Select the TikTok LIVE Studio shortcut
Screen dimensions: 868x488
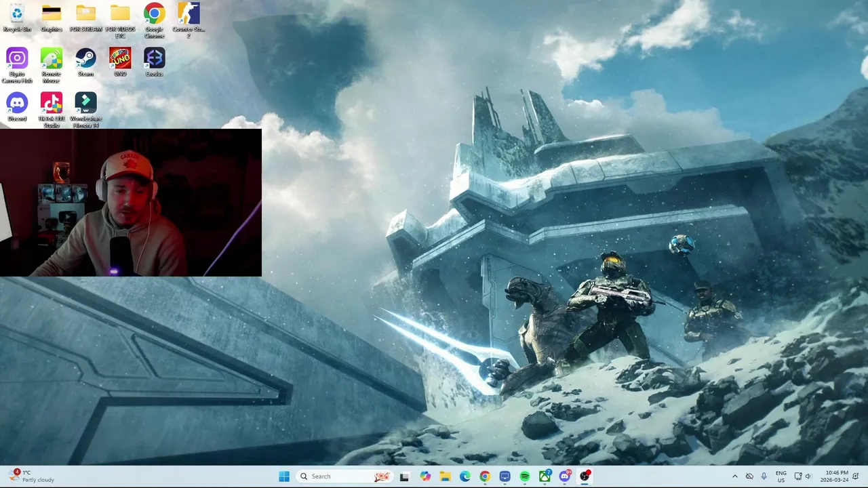[52, 110]
